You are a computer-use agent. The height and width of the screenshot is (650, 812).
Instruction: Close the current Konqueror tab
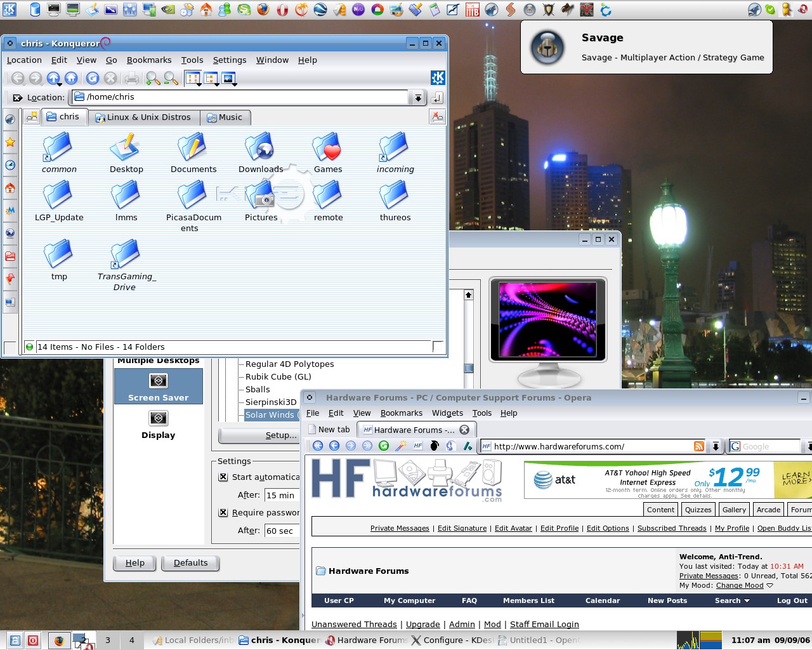(x=437, y=117)
